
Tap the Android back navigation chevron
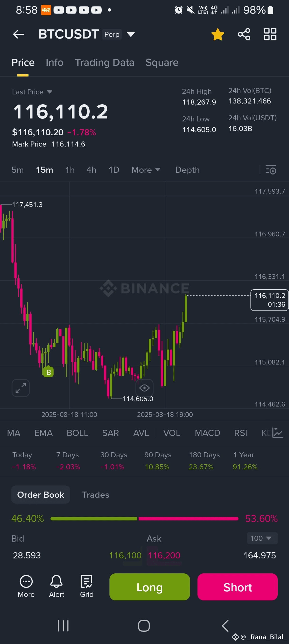[225, 626]
